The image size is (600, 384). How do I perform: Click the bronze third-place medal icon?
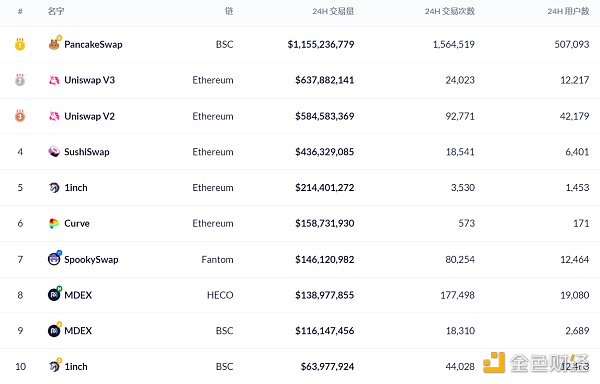point(20,116)
